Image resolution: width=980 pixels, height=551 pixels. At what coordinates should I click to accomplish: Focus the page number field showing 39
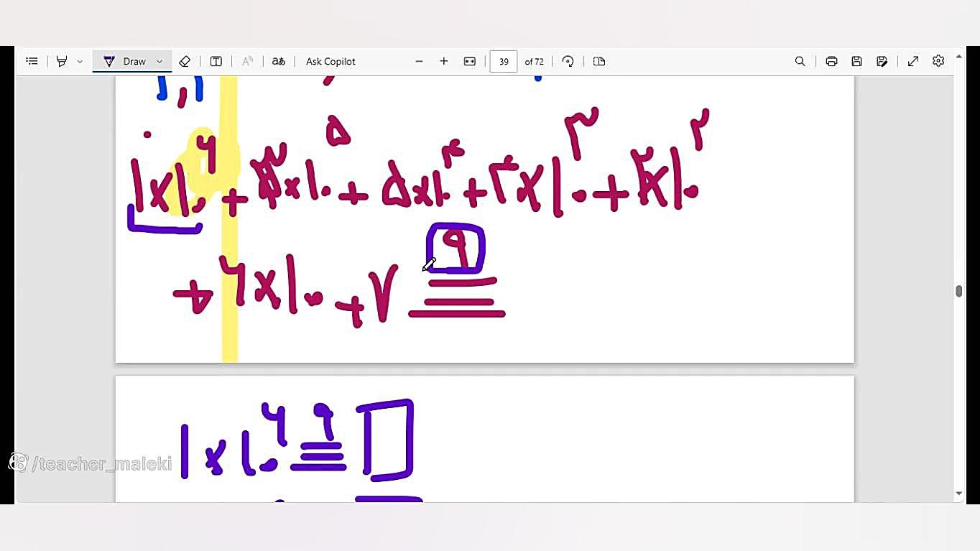coord(504,61)
